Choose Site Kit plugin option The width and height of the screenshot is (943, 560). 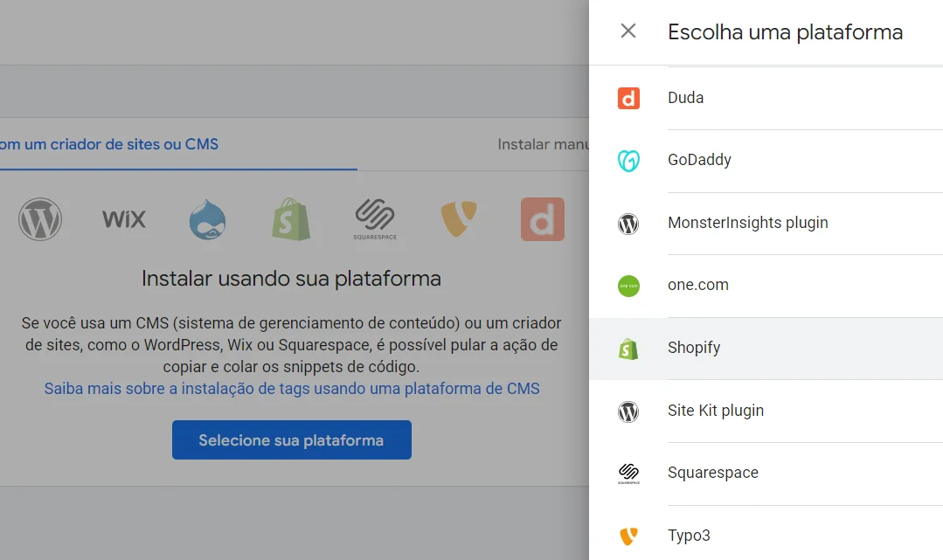(x=766, y=411)
